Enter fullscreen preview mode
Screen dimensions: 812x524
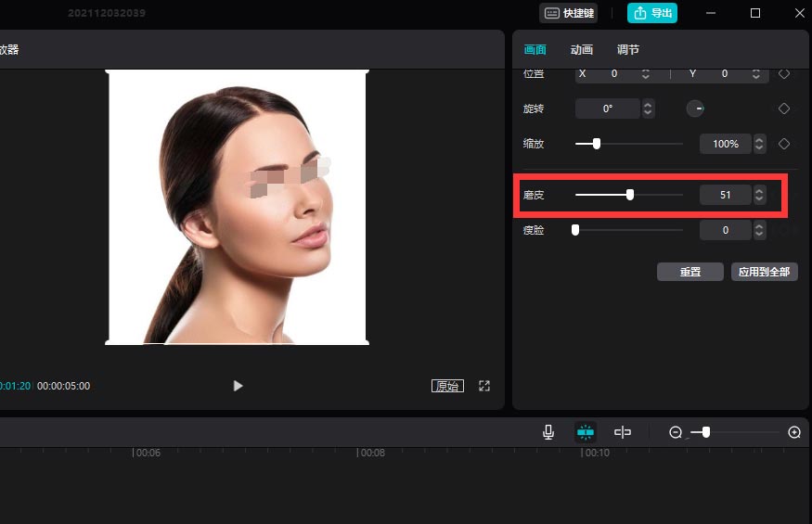[484, 386]
